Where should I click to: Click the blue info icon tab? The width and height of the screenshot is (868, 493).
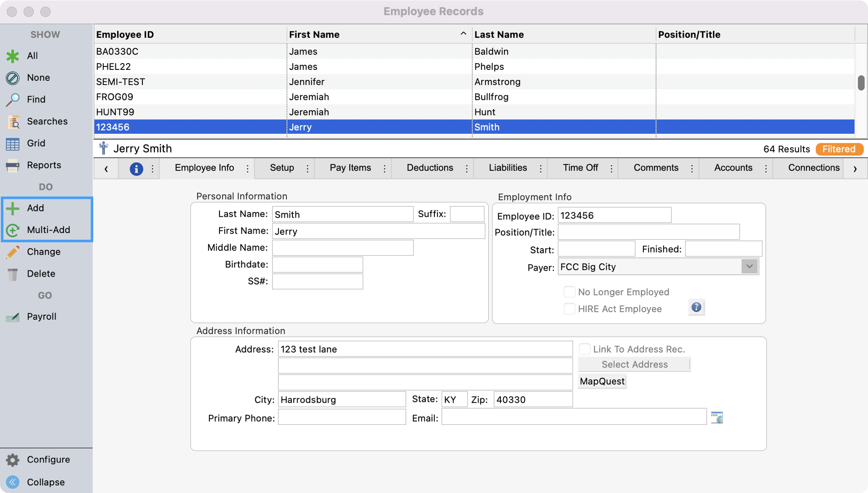(x=136, y=169)
